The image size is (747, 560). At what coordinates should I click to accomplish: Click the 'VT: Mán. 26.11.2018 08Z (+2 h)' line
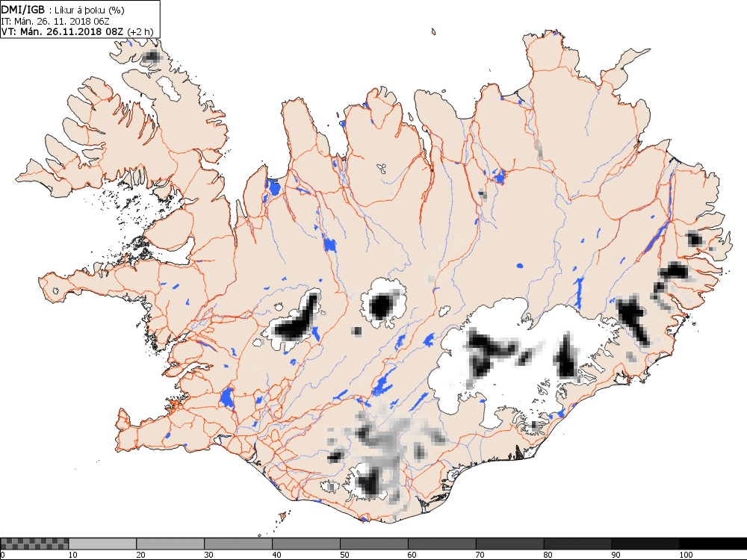77,31
